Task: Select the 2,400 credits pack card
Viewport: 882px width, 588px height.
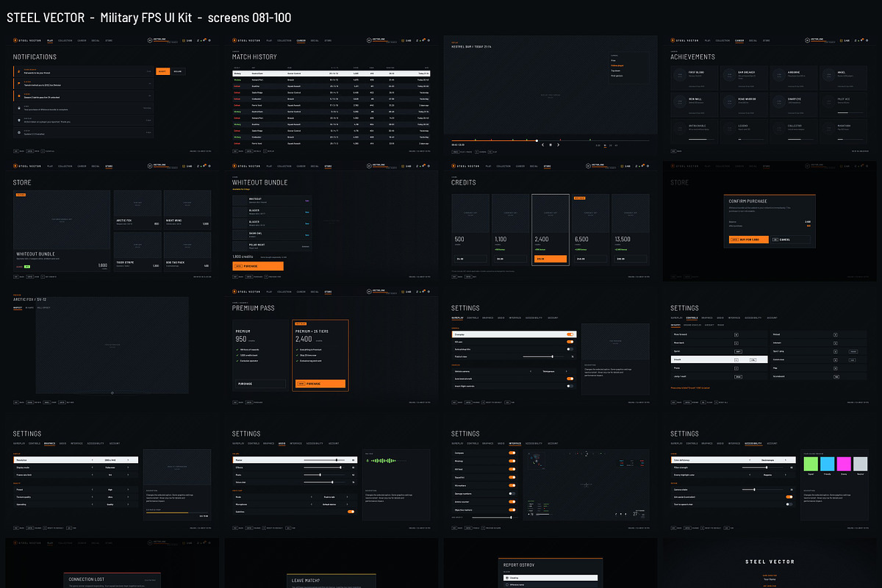Action: point(551,229)
